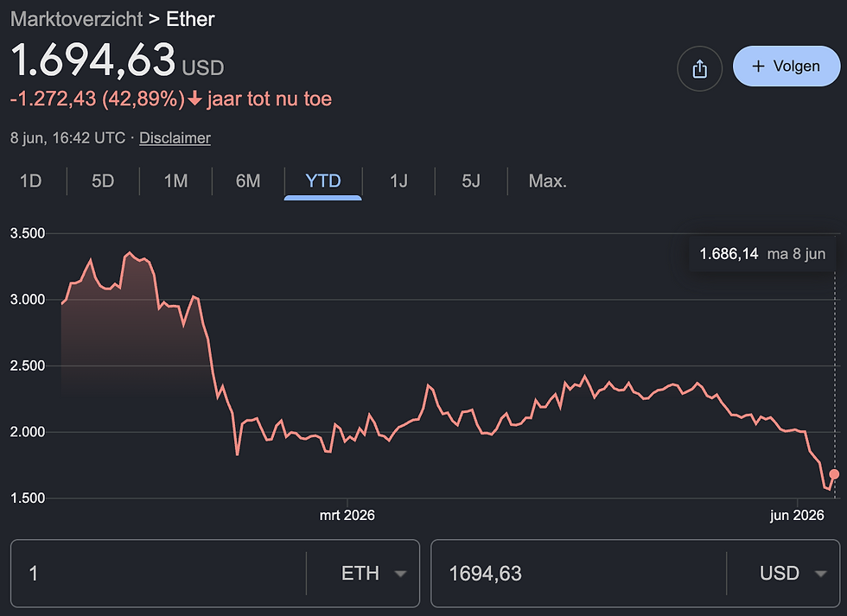Click the 1.500 y-axis label
Screen dimensions: 847x616
[x=28, y=498]
